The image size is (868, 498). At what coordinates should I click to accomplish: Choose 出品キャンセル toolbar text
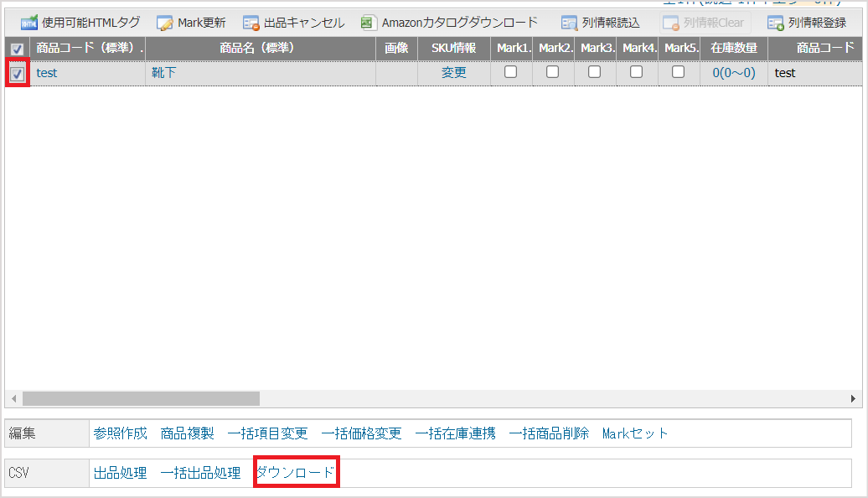(304, 23)
